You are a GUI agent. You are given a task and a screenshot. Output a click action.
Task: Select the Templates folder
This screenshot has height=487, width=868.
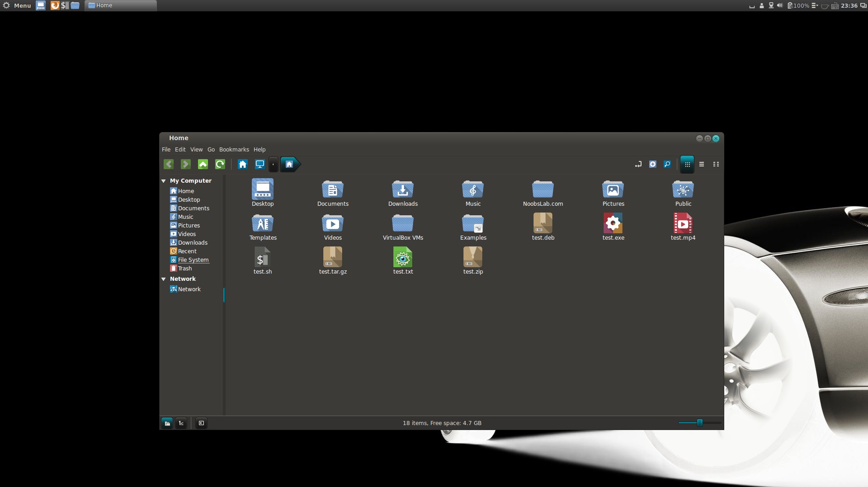pos(263,223)
